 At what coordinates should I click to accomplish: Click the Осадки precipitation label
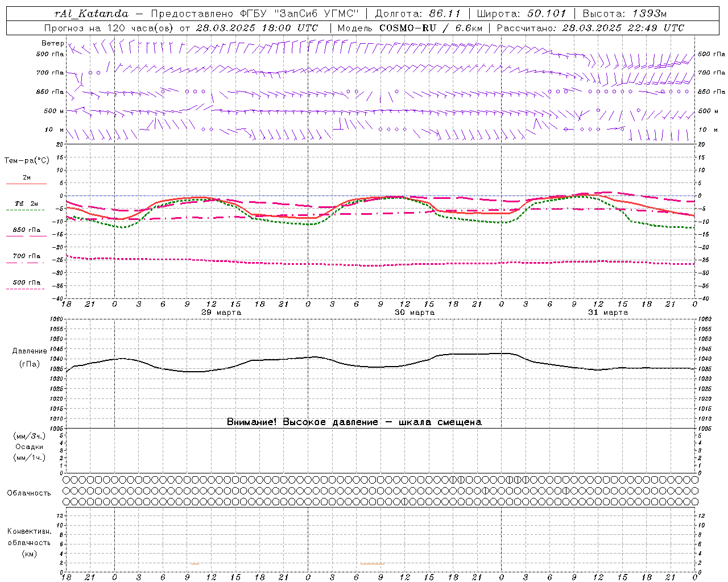30,447
